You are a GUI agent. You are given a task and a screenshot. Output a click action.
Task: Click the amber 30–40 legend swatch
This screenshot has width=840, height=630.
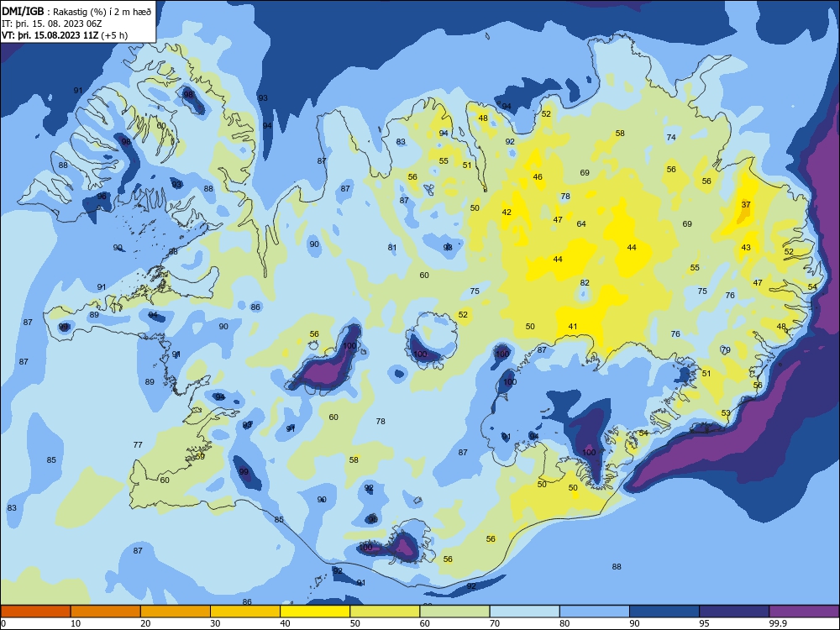245,612
